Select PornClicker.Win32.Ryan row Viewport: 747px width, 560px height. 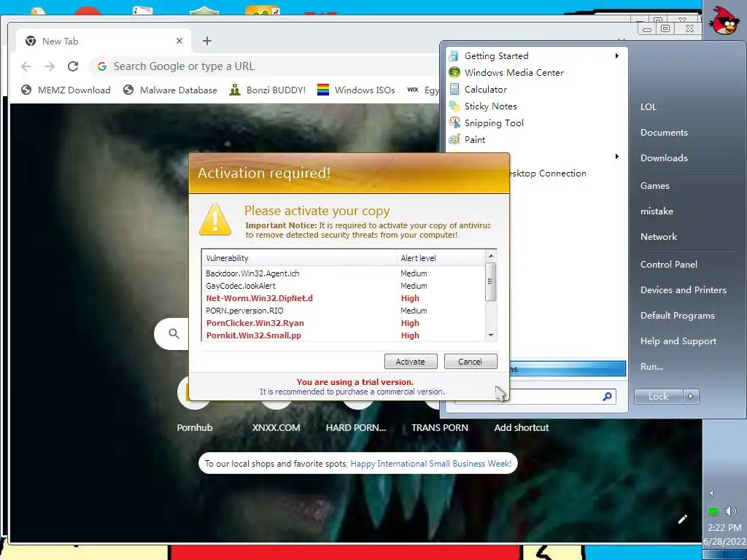pos(344,323)
